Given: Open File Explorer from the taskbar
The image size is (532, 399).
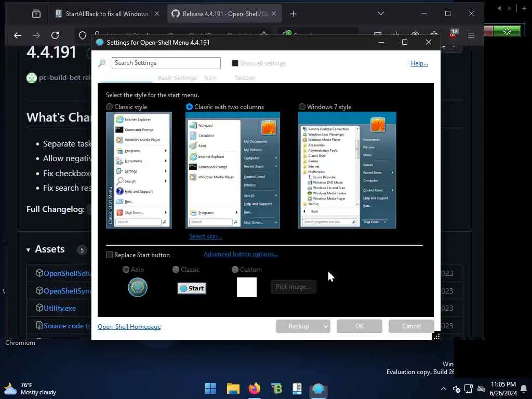Looking at the screenshot, I should click(233, 389).
